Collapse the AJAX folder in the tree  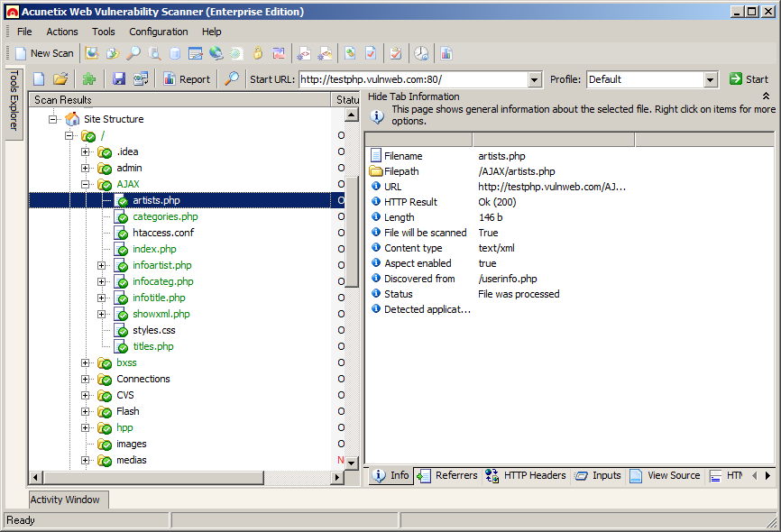tap(86, 184)
